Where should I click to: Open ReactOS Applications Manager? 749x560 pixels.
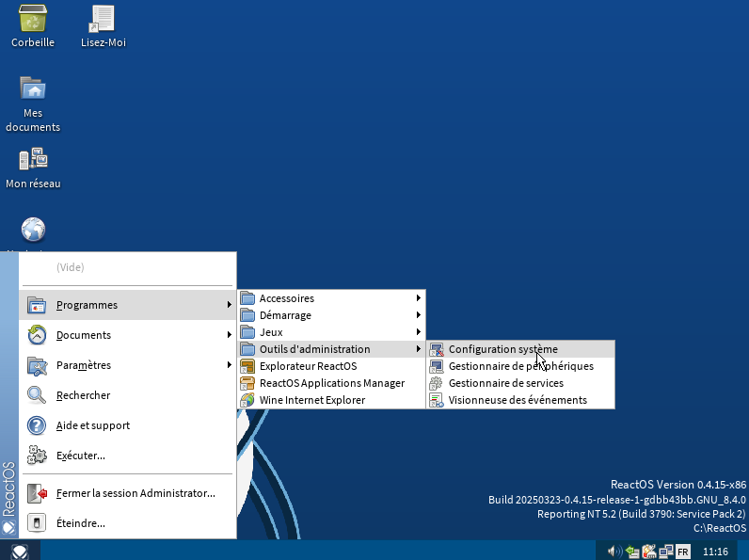coord(331,383)
